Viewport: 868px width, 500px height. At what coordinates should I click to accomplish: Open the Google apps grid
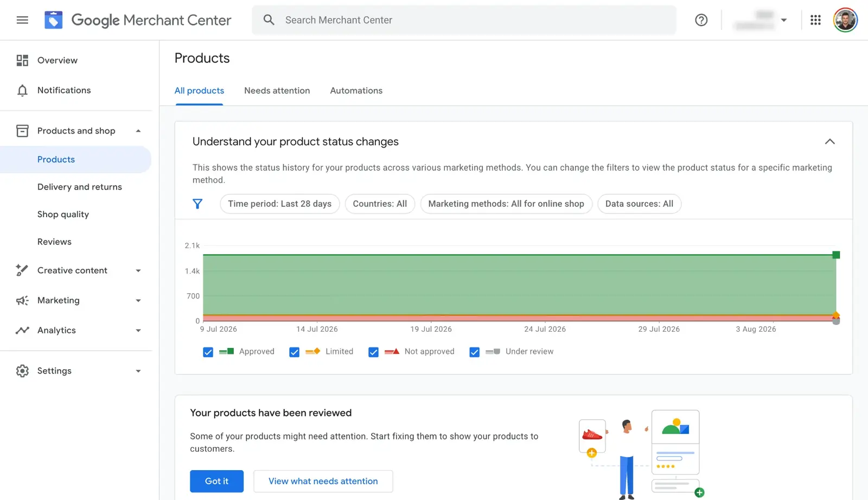[815, 20]
